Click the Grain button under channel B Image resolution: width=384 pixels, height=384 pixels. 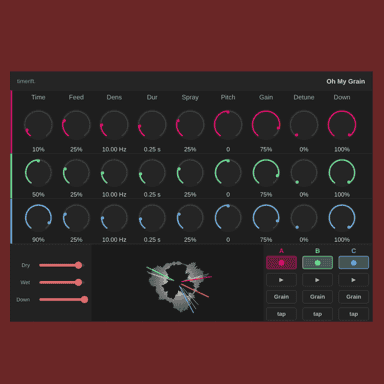click(x=317, y=297)
